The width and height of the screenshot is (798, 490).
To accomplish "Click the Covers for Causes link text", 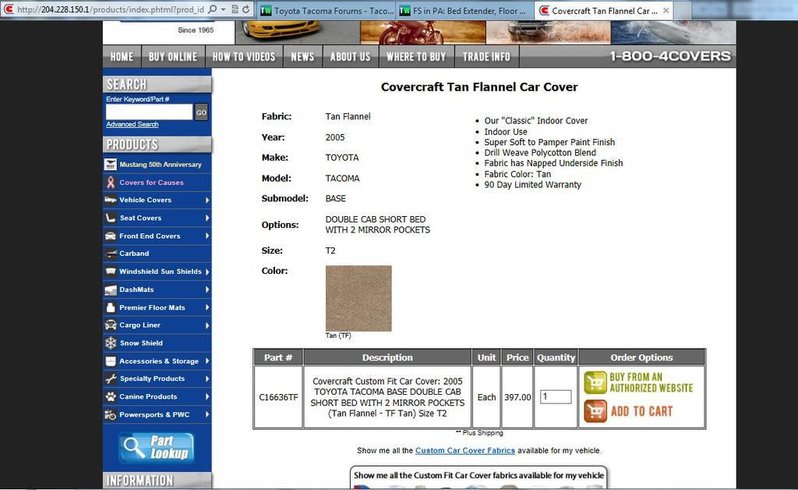I will [x=152, y=182].
